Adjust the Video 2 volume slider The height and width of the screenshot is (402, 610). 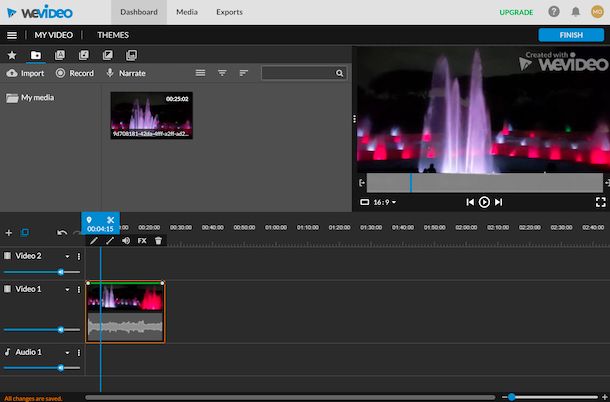click(42, 272)
